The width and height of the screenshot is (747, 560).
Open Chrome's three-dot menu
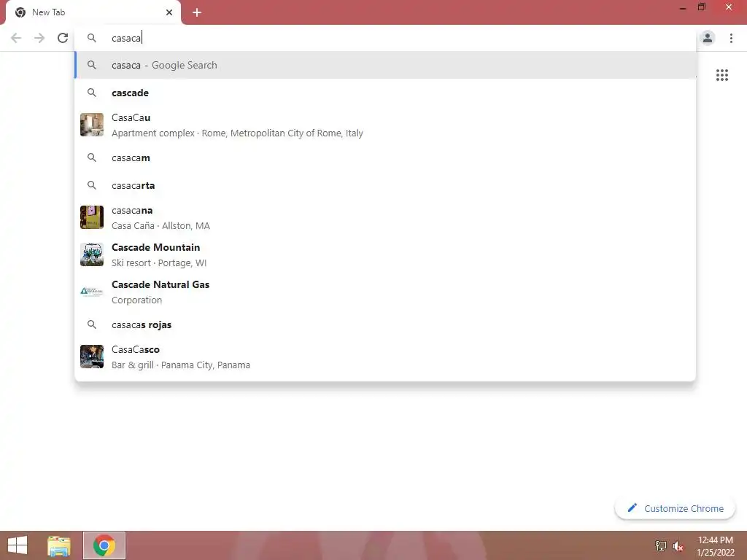(x=731, y=38)
